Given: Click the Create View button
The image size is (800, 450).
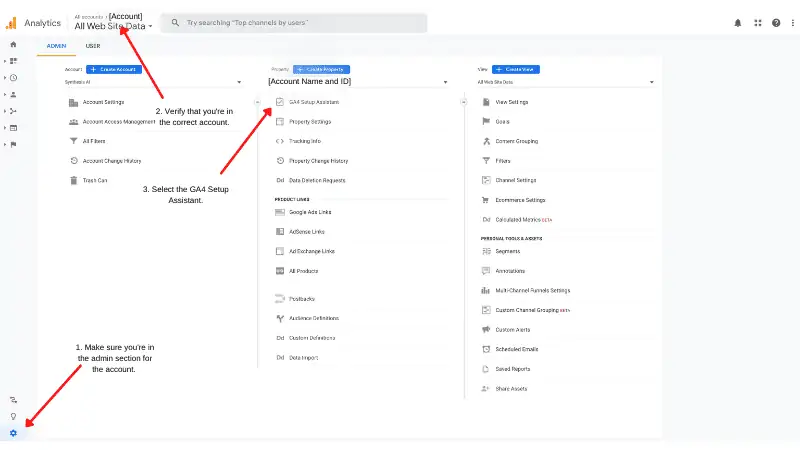Looking at the screenshot, I should tap(516, 69).
